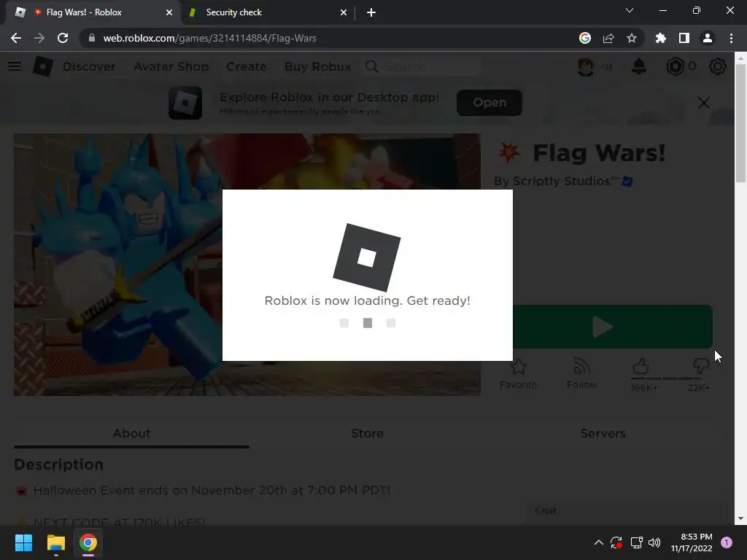Click the sync tray icon with the red dot

pyautogui.click(x=616, y=542)
